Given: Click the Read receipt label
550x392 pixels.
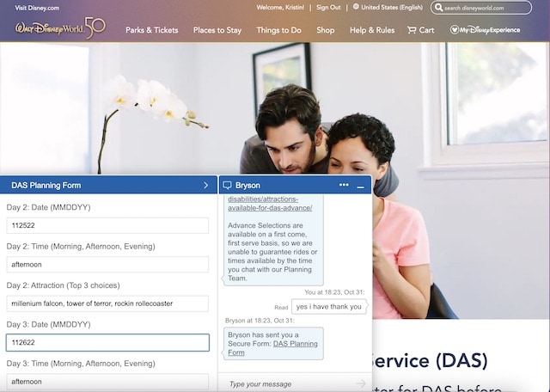Looking at the screenshot, I should [281, 308].
